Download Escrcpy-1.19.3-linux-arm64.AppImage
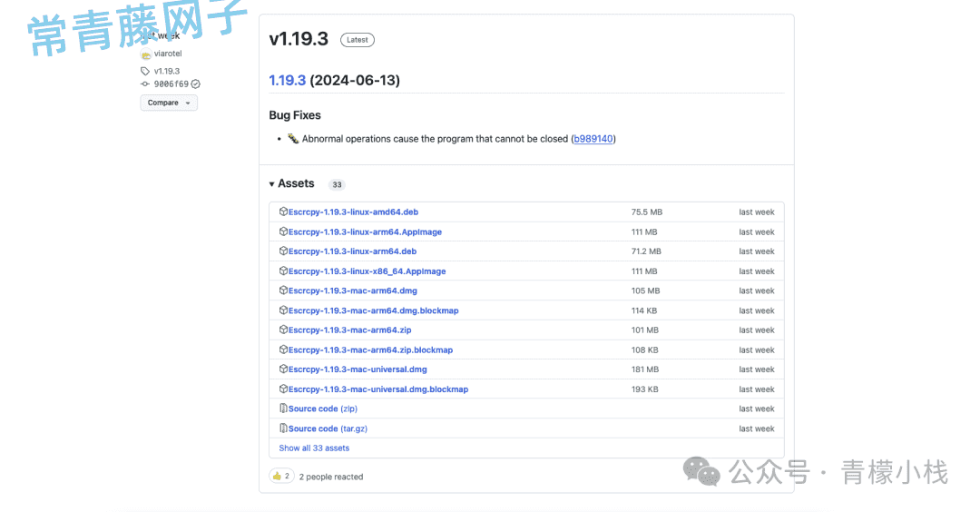 [365, 231]
